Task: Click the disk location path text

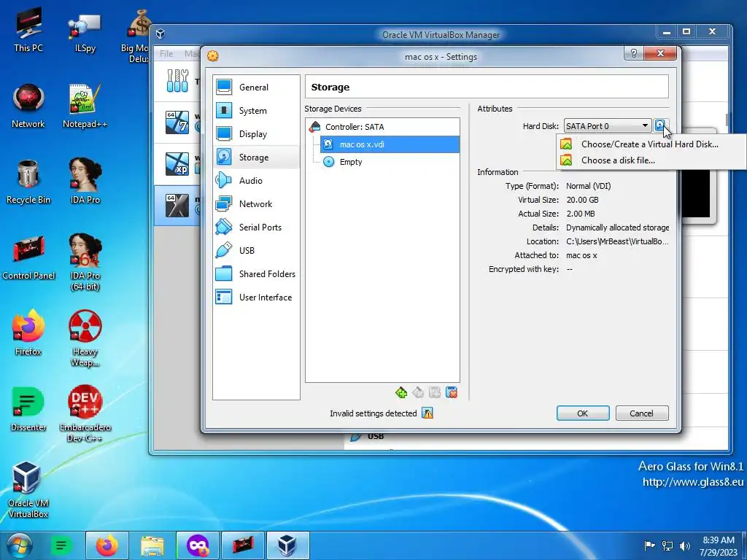Action: (x=617, y=241)
